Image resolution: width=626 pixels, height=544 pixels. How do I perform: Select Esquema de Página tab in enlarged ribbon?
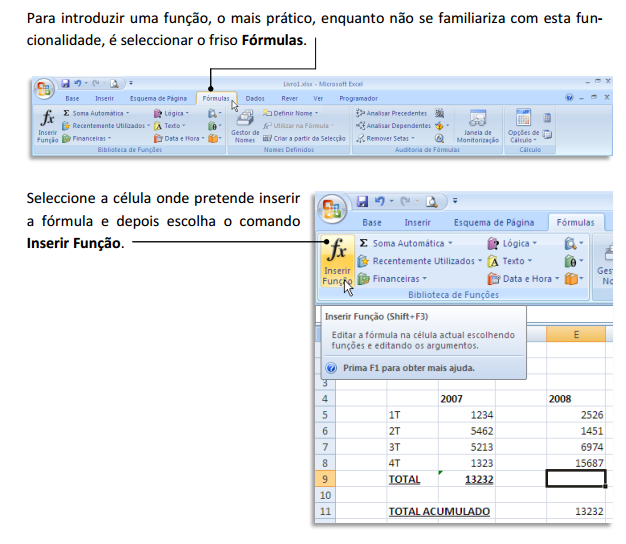click(490, 223)
